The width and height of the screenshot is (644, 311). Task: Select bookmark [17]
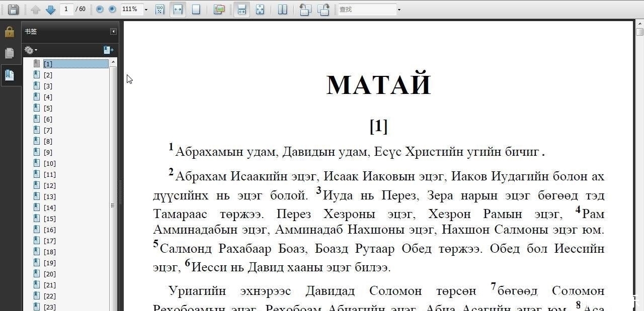tap(49, 241)
